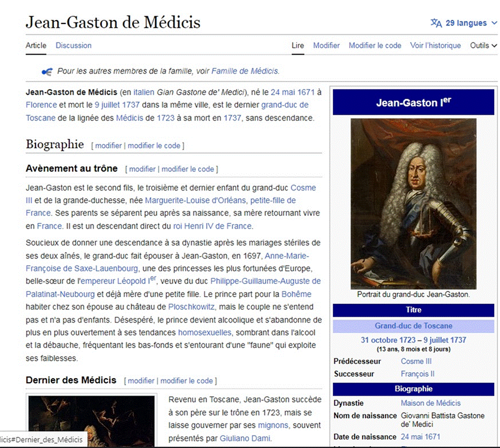The height and width of the screenshot is (448, 500).
Task: Open Cosme III in the Prédécesseur row
Action: pos(416,361)
